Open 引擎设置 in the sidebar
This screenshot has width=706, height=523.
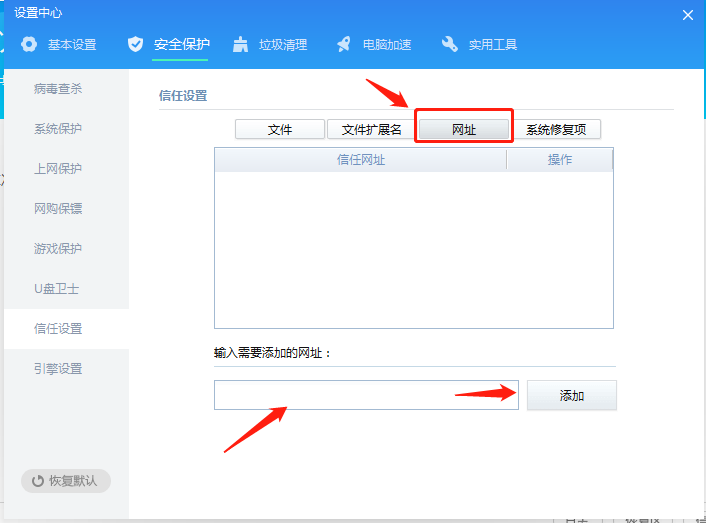point(67,369)
